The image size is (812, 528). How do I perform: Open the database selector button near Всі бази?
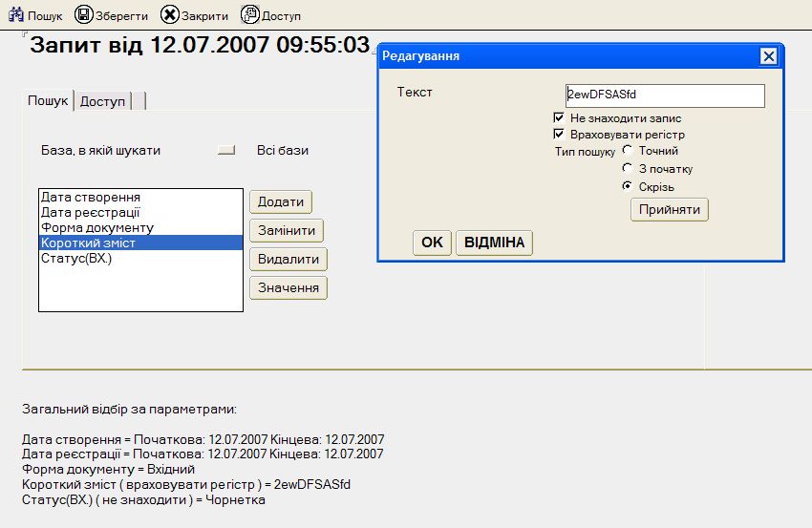point(226,150)
